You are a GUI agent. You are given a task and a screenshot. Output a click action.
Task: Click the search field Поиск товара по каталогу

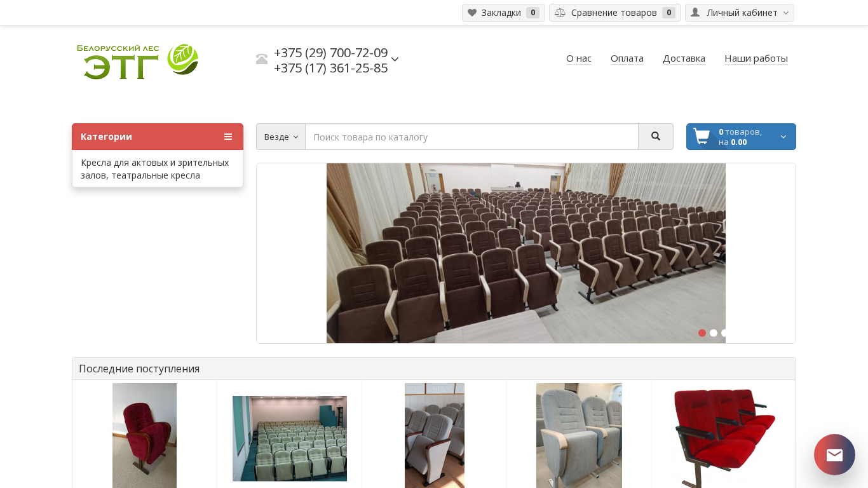pos(471,137)
